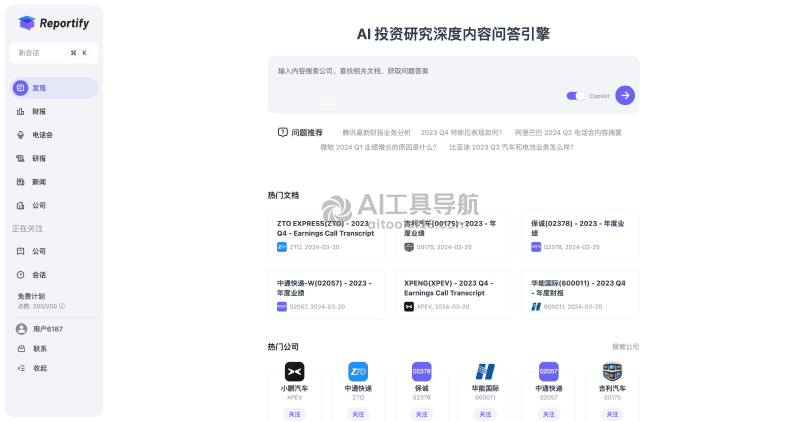The width and height of the screenshot is (800, 422).
Task: Click the info icon beside 点数 200/200
Action: tap(62, 306)
